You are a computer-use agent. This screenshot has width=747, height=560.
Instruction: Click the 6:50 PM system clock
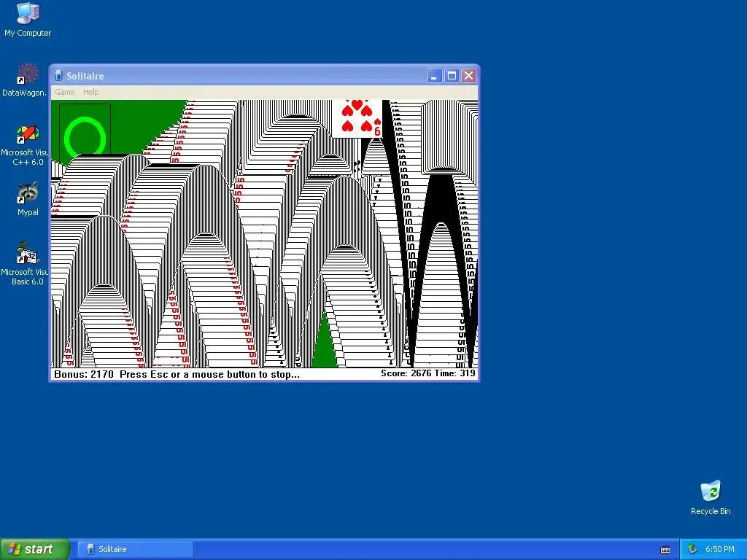coord(720,549)
